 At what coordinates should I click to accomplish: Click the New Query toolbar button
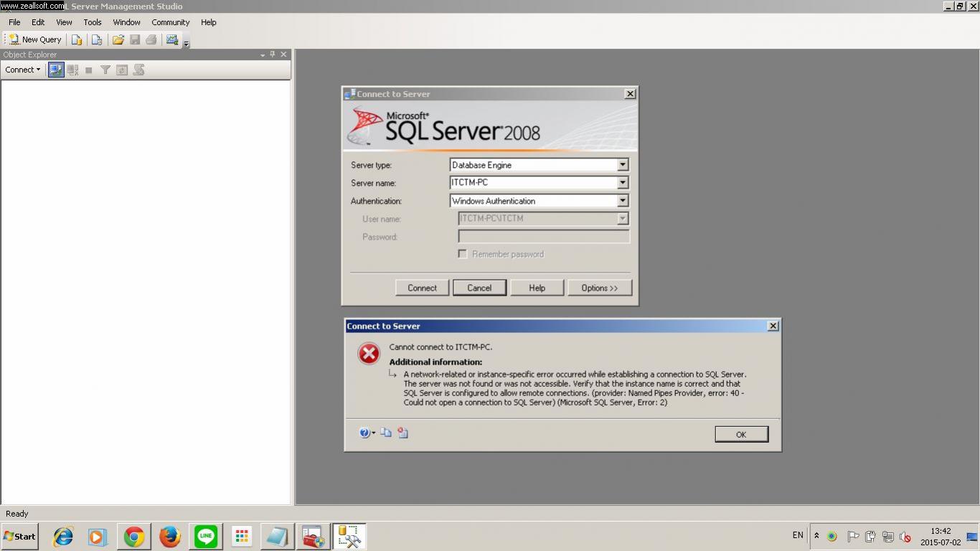[x=35, y=39]
